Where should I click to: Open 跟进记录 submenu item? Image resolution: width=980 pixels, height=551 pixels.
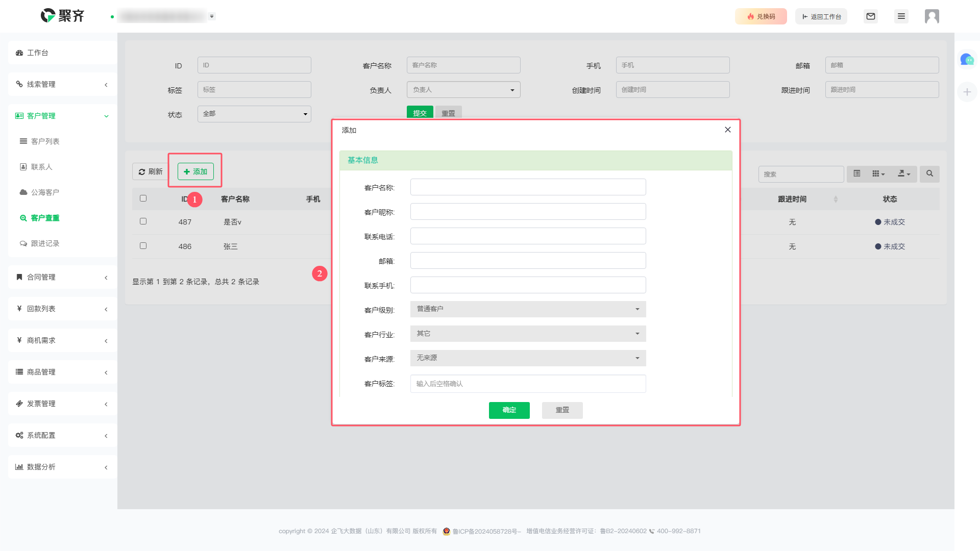point(45,243)
